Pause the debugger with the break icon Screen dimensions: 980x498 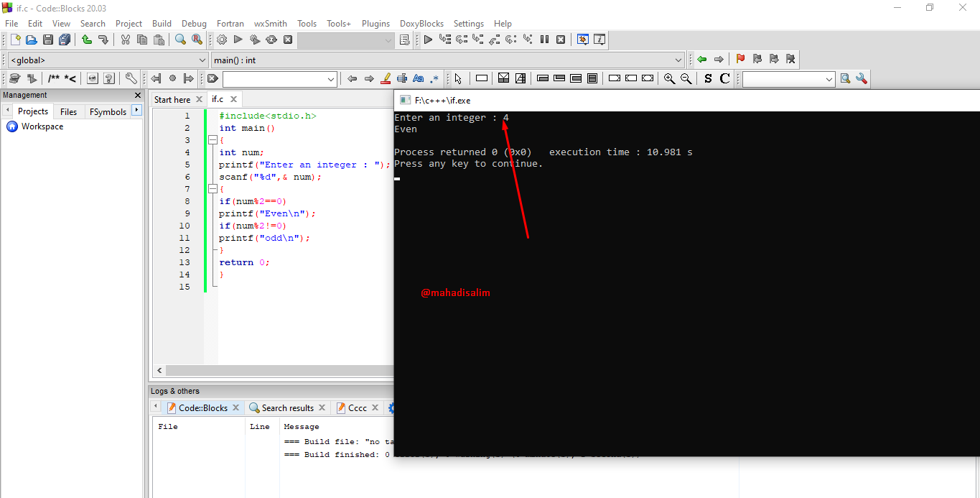coord(544,40)
